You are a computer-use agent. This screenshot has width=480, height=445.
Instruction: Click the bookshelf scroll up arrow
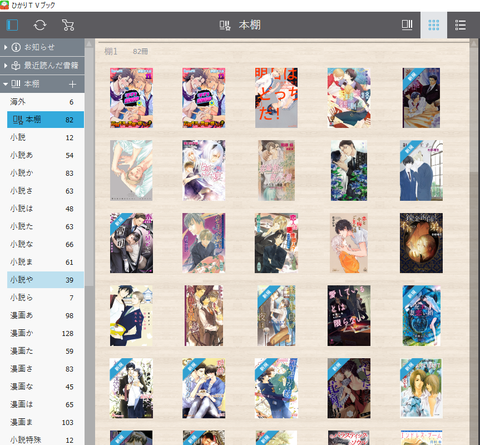point(474,43)
